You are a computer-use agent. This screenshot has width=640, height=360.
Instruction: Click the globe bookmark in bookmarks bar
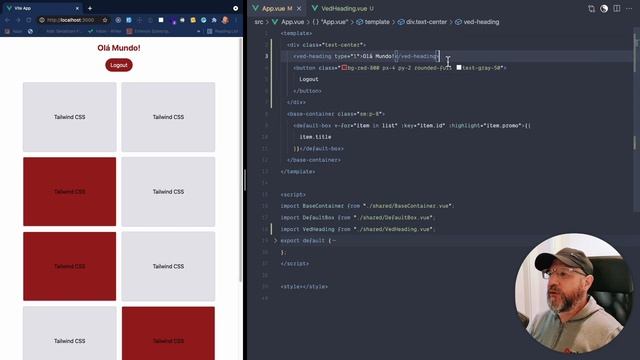coord(30,31)
